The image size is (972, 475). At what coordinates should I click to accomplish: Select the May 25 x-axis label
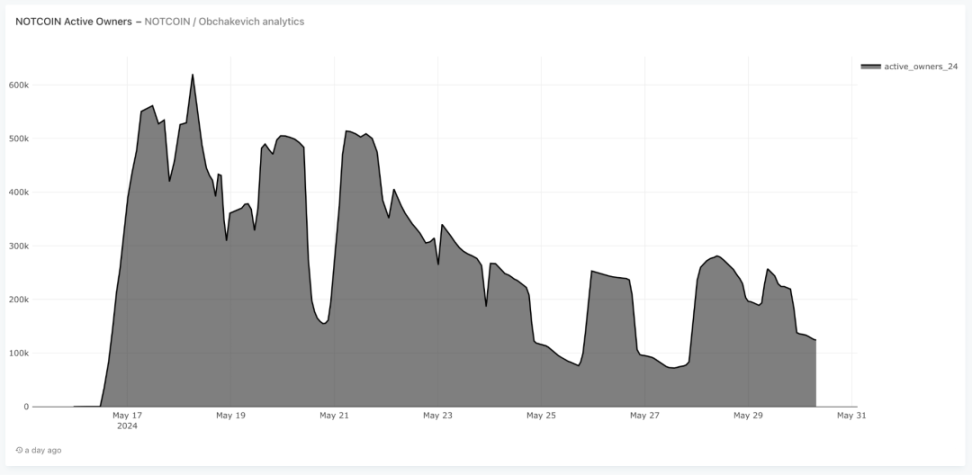(541, 415)
